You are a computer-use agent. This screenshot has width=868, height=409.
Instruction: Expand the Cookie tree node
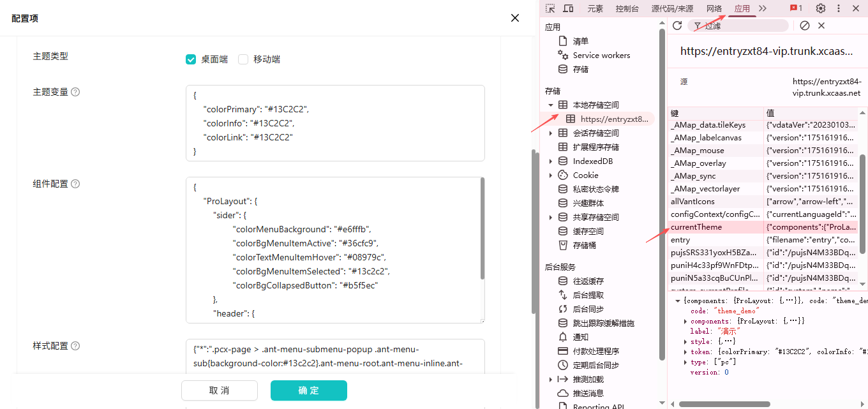[551, 175]
